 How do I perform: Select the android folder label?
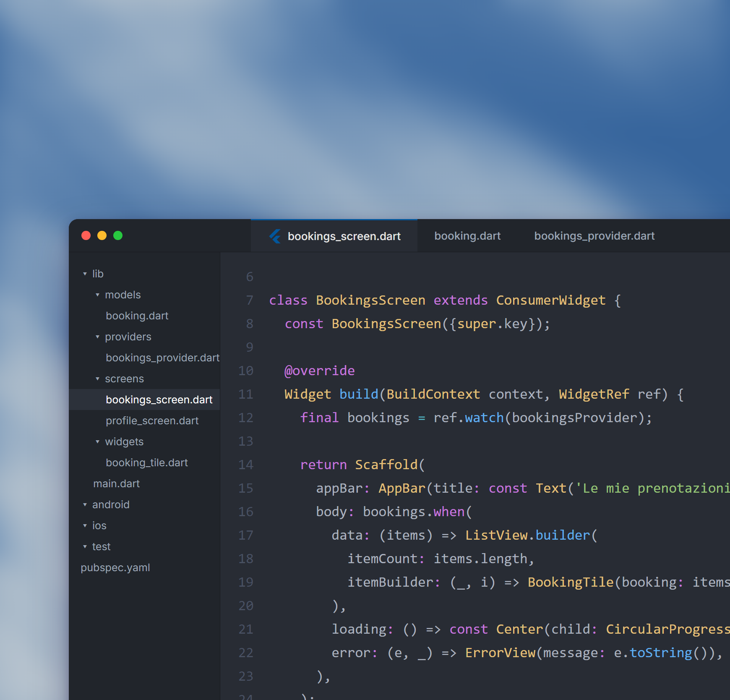pos(111,504)
